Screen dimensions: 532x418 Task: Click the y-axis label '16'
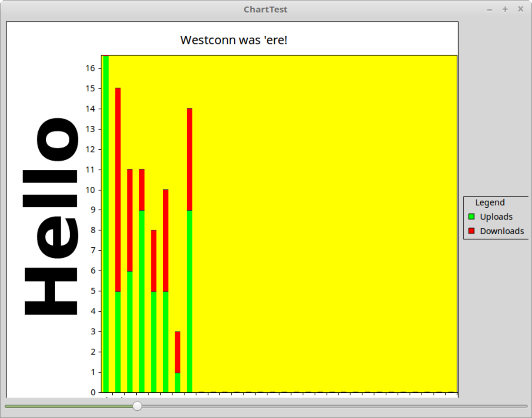tap(91, 68)
